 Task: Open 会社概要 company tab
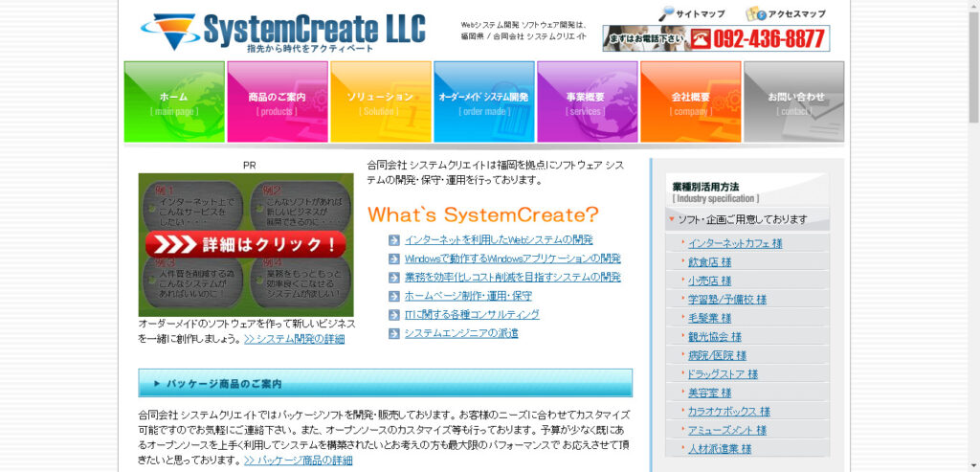(x=691, y=101)
